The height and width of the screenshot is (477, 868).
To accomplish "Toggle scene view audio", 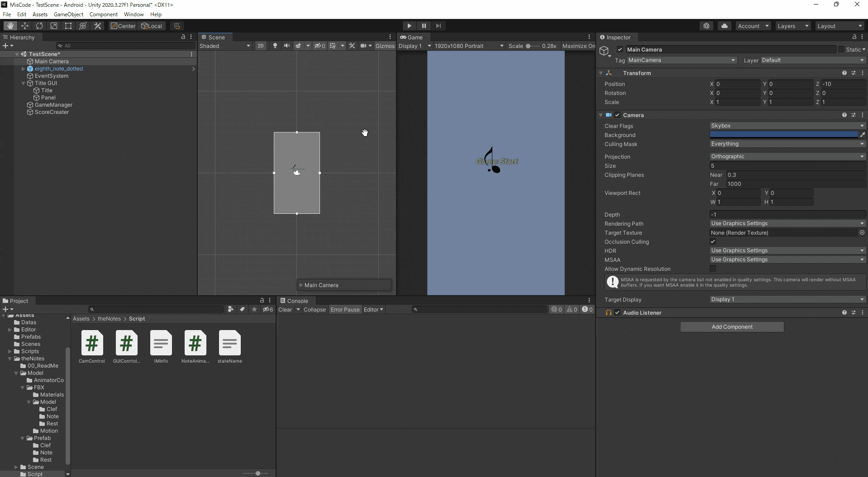I will pos(287,46).
